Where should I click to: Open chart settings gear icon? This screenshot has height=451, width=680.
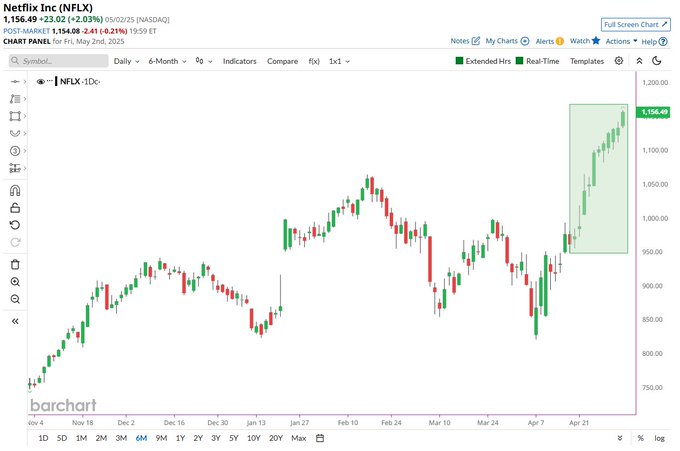pos(619,61)
